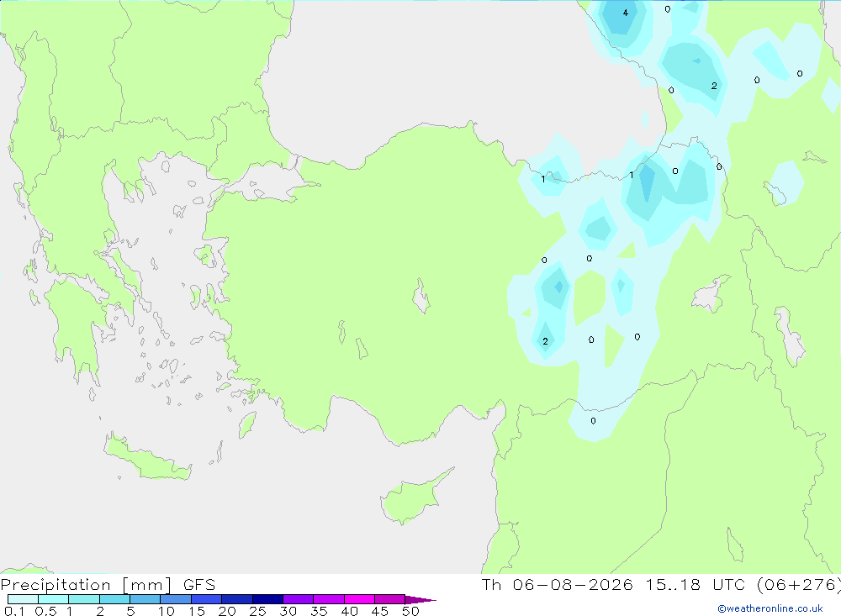Click the legend tick label "0.5"
Screen dimensions: 841x616
click(x=45, y=611)
